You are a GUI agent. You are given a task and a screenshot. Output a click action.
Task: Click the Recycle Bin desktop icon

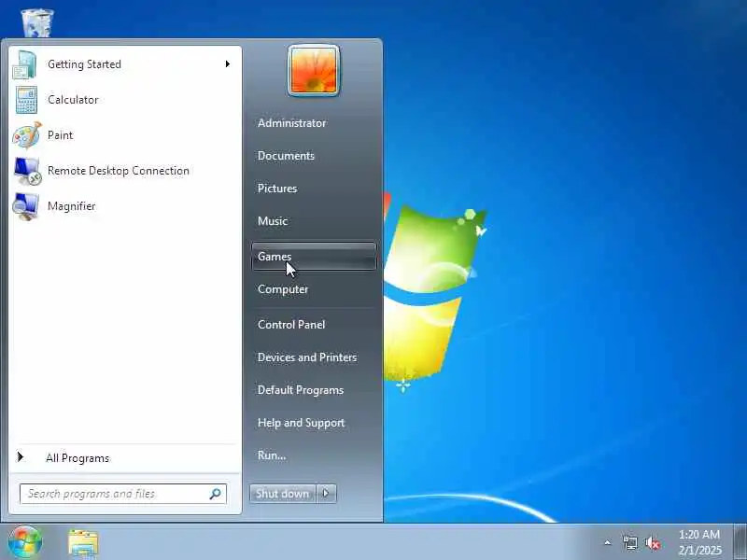pos(37,21)
